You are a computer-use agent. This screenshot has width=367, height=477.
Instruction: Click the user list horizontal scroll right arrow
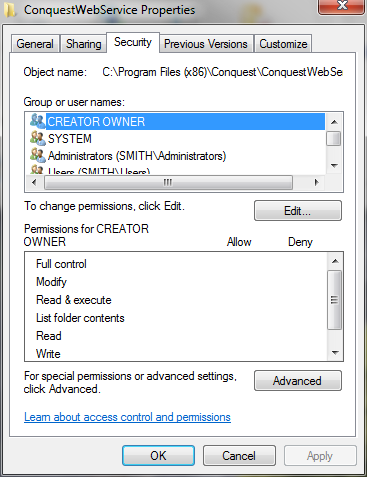pos(316,182)
